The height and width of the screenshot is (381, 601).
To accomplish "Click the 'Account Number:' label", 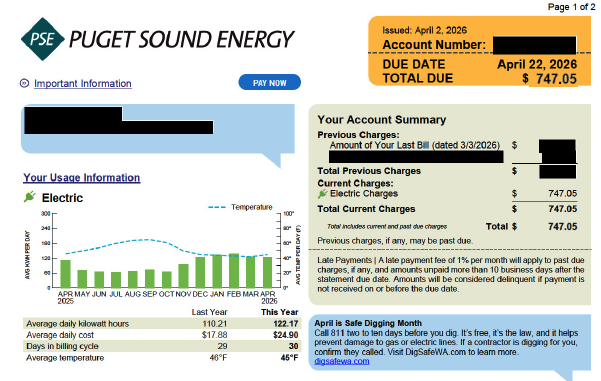I will (434, 45).
